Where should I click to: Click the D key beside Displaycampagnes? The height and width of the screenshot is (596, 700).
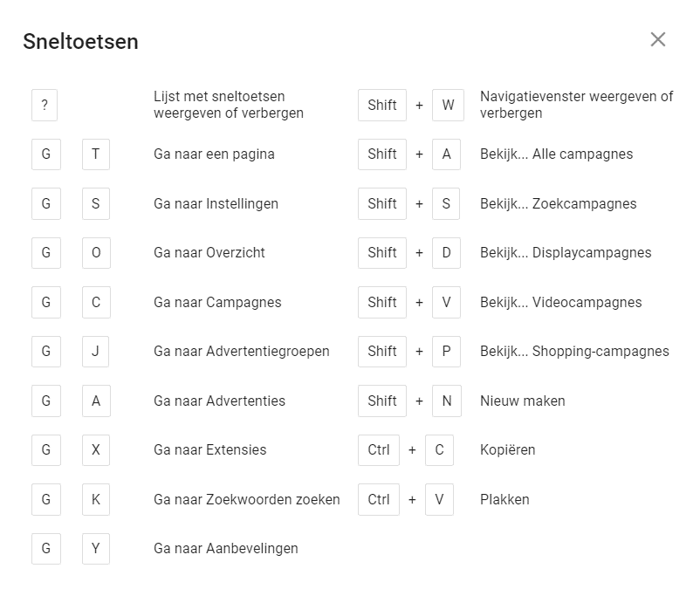446,253
